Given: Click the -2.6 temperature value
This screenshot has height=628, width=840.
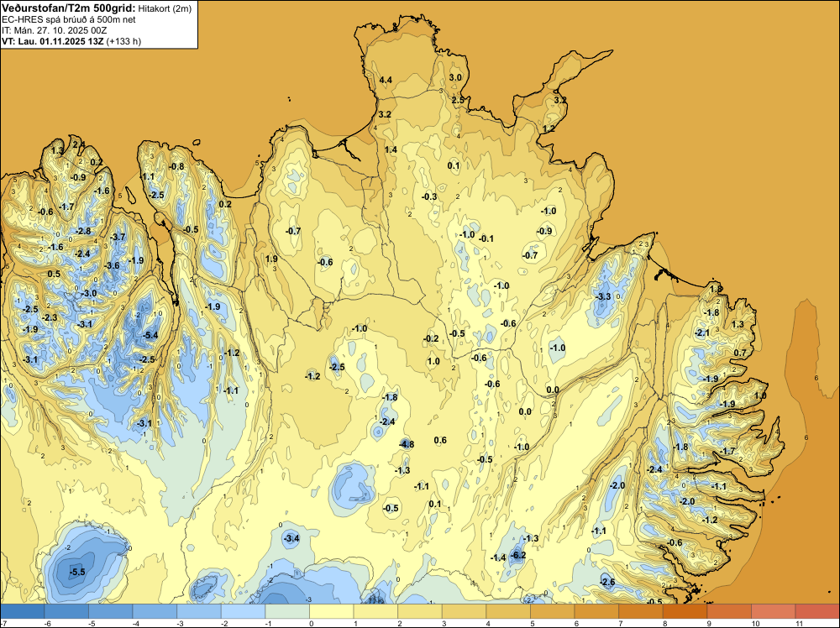Looking at the screenshot, I should tap(607, 583).
